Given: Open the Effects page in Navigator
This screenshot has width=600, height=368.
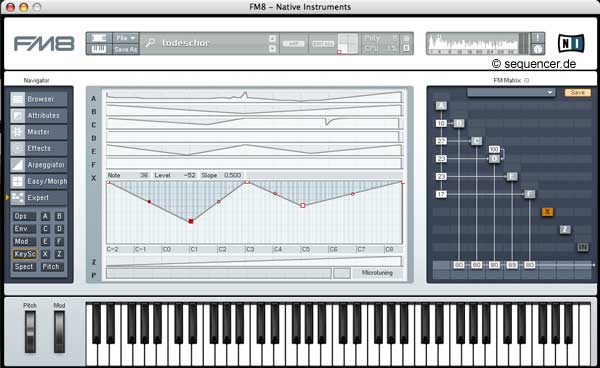Looking at the screenshot, I should (39, 148).
